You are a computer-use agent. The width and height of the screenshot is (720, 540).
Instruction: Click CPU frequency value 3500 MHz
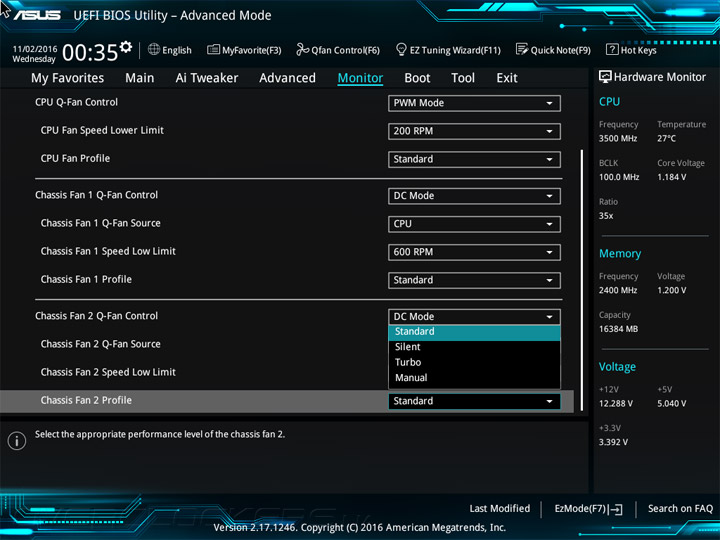618,138
